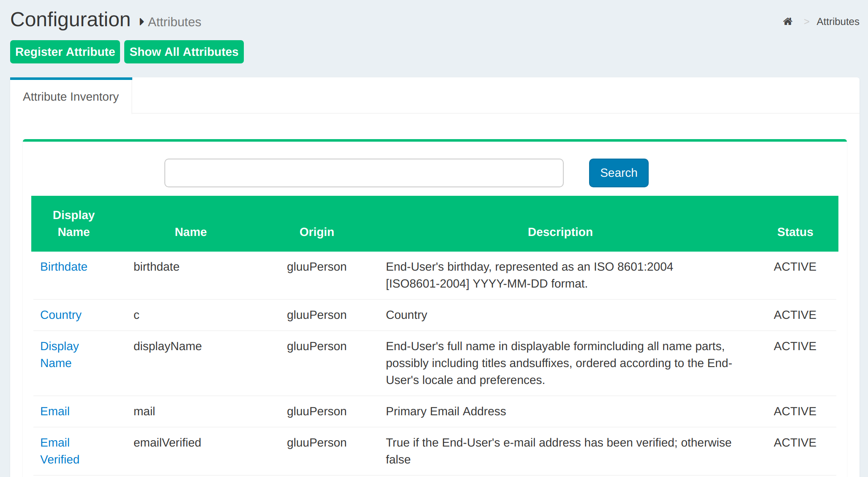This screenshot has height=477, width=868.
Task: Click the home icon in breadcrumb
Action: pos(787,22)
